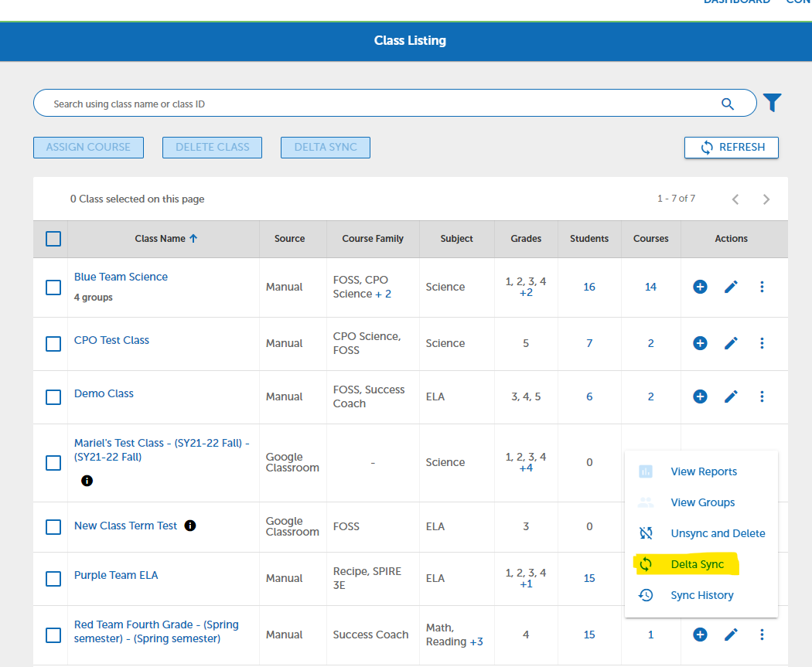This screenshot has width=812, height=667.
Task: Sort by Class Name column arrow
Action: 193,239
